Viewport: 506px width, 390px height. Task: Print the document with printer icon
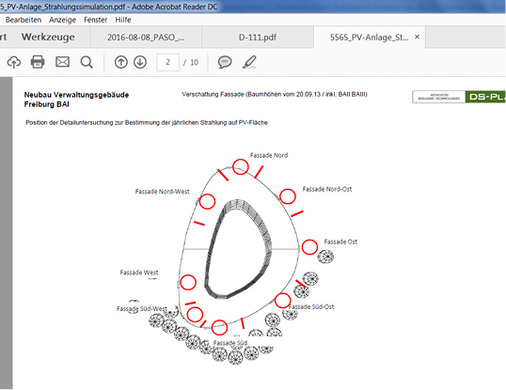click(38, 62)
